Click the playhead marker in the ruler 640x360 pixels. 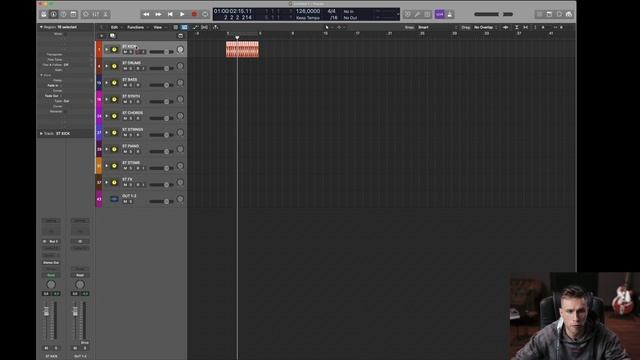(x=237, y=38)
